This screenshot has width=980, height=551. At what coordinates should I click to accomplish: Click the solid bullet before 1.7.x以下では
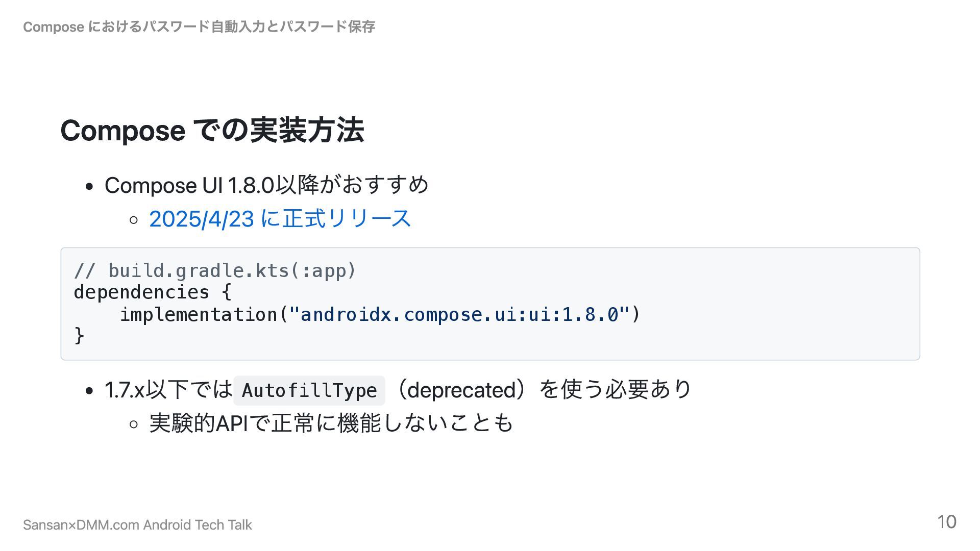[90, 391]
